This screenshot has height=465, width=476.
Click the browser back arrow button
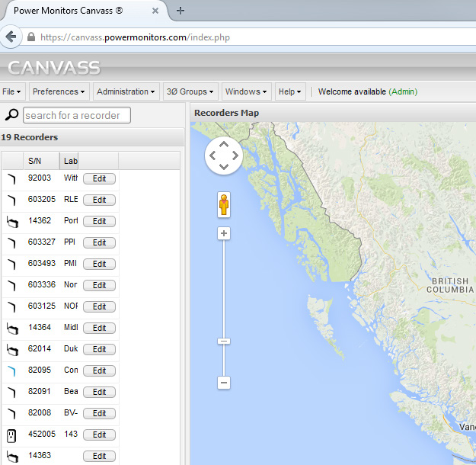tap(11, 37)
